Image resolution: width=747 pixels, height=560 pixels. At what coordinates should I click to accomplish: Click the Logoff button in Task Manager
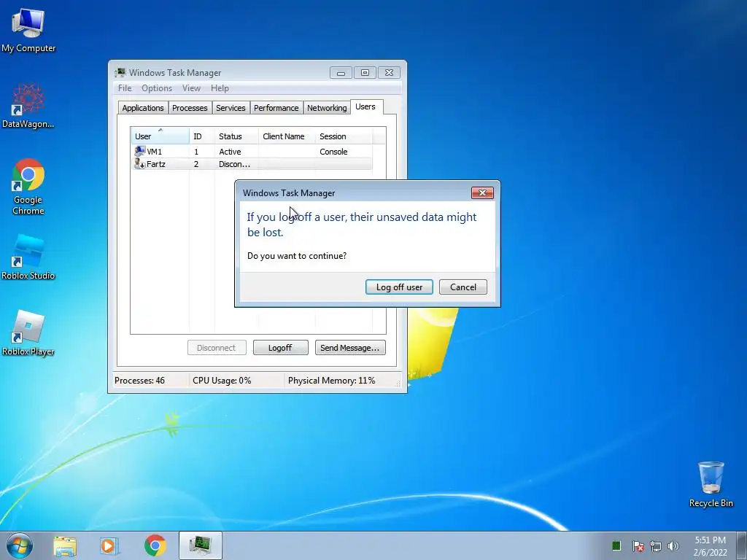pyautogui.click(x=280, y=348)
